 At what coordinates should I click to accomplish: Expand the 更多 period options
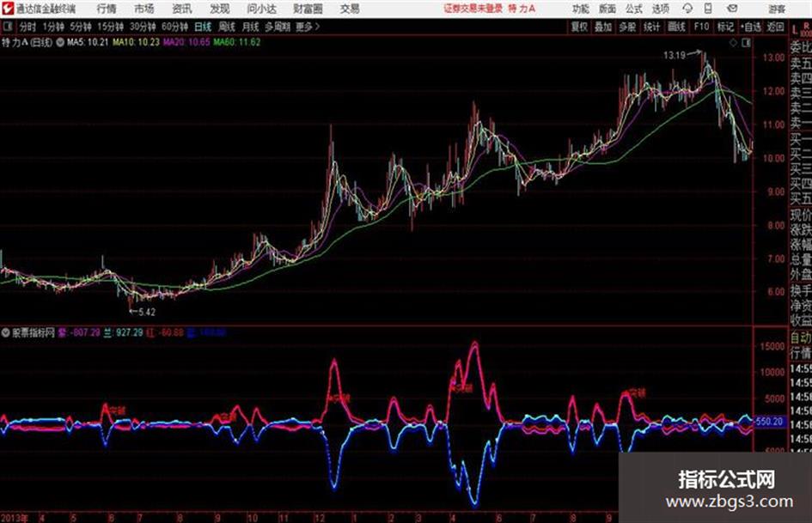click(x=308, y=27)
